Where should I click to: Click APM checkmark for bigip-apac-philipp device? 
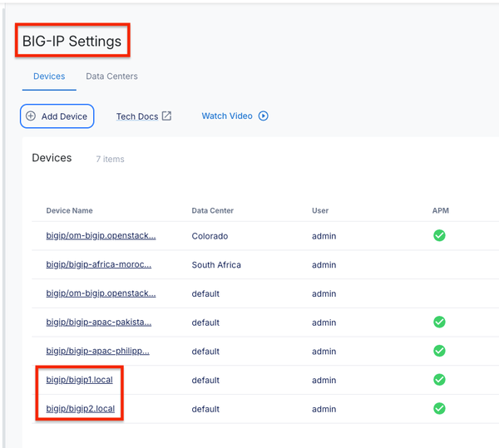[439, 351]
